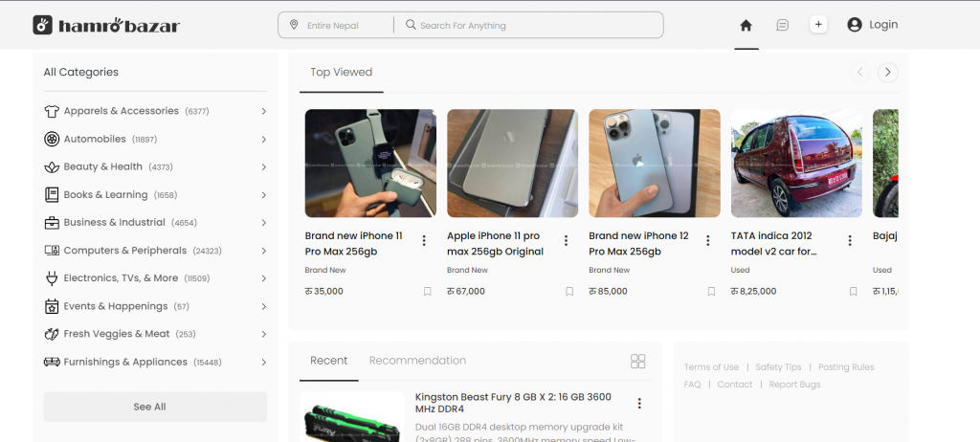This screenshot has height=442, width=980.
Task: Click the Fresh Veggies & Meat icon
Action: pyautogui.click(x=52, y=334)
